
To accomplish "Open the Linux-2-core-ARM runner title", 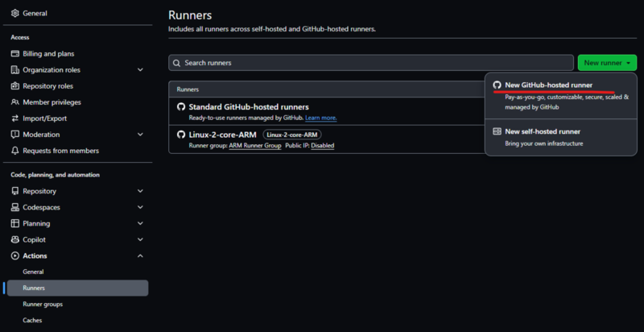I will 223,135.
